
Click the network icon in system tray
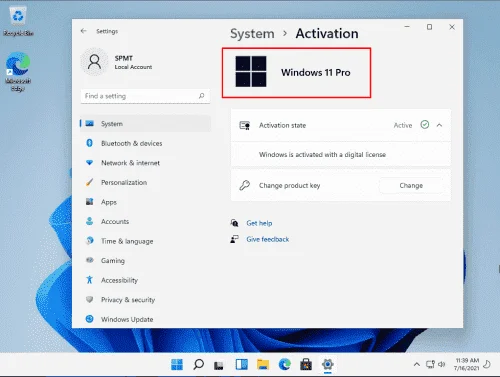[x=430, y=364]
